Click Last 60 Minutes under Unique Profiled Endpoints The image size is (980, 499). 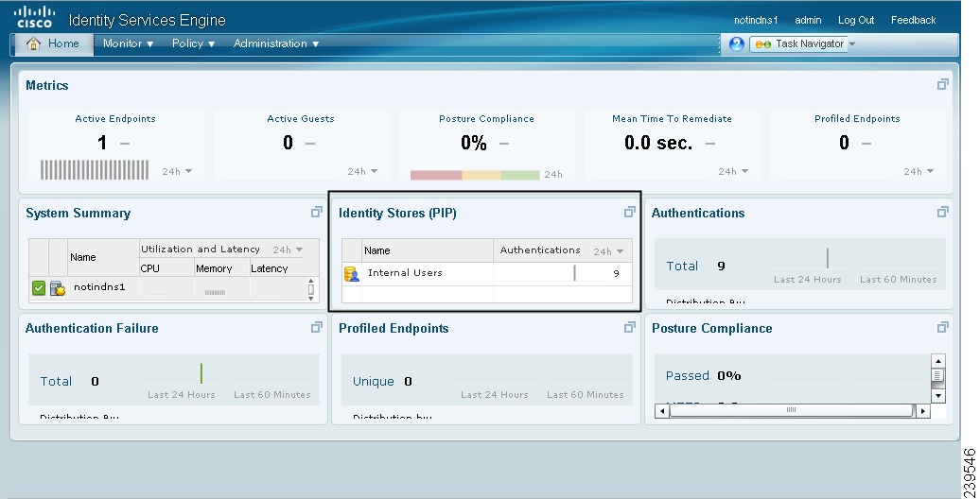tap(585, 395)
